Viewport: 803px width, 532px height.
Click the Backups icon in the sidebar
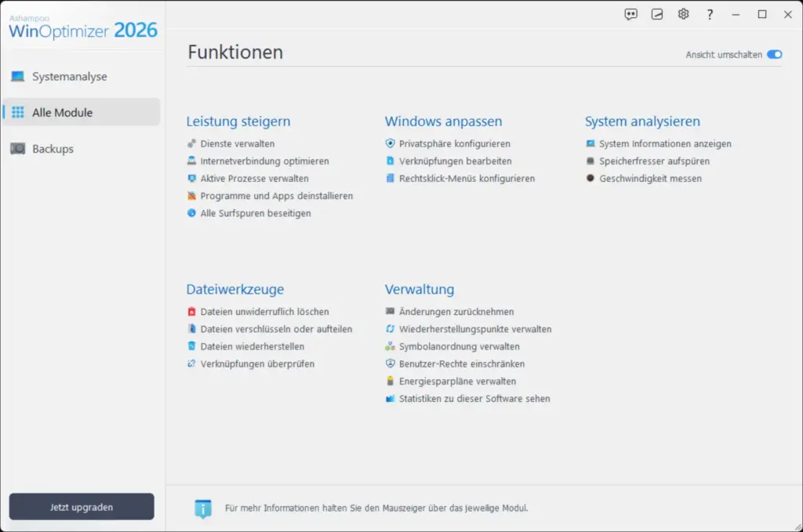pos(17,148)
